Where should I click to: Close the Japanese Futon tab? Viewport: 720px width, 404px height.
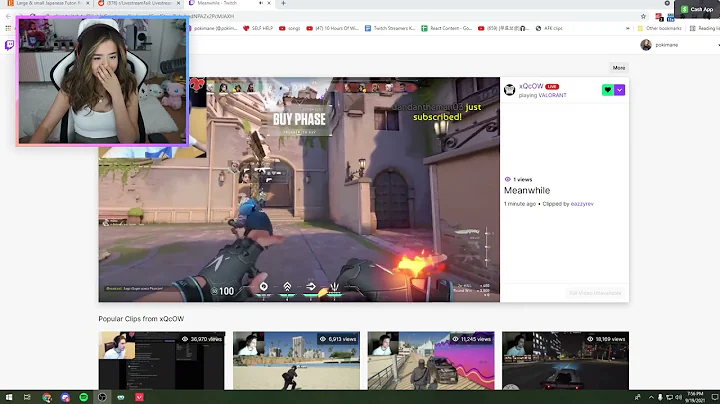pyautogui.click(x=88, y=3)
